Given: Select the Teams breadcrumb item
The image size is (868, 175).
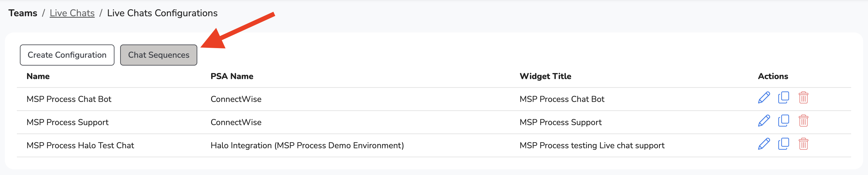Looking at the screenshot, I should (23, 13).
